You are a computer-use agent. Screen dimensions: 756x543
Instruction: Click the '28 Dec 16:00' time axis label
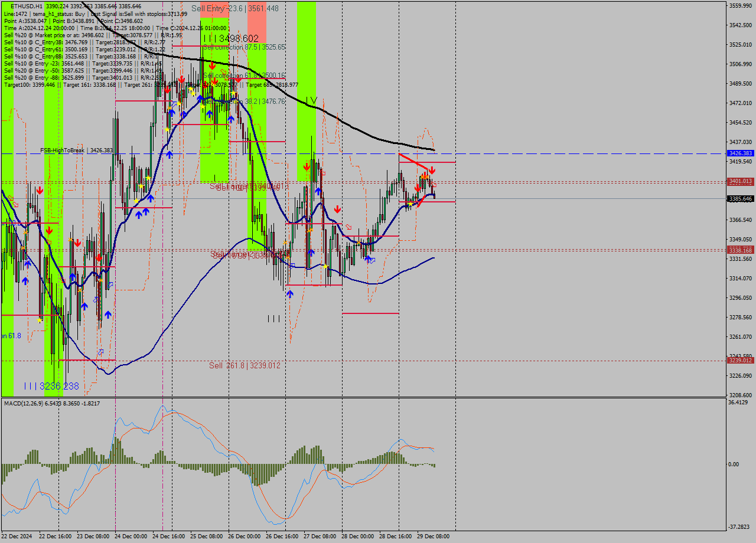point(395,537)
